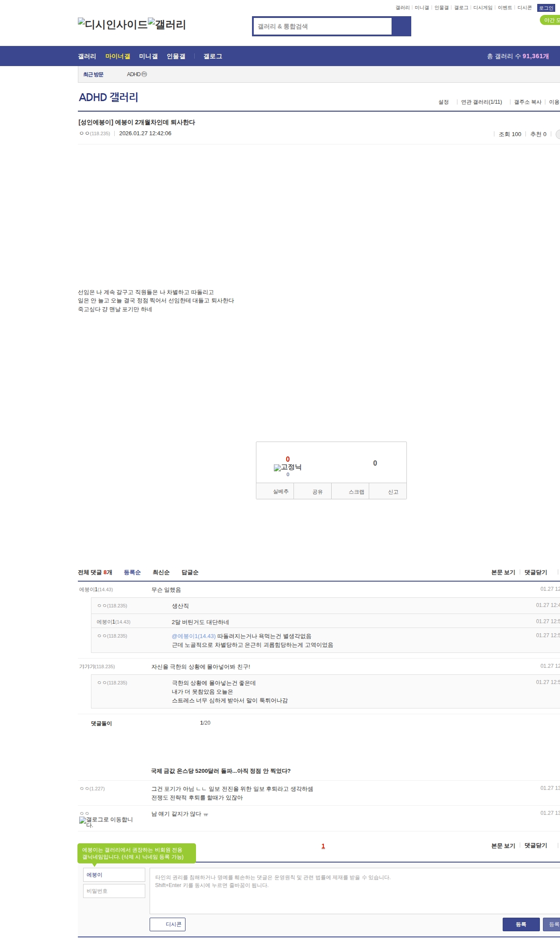
Task: Open 인물갤 in the small top utility links
Action: (441, 8)
